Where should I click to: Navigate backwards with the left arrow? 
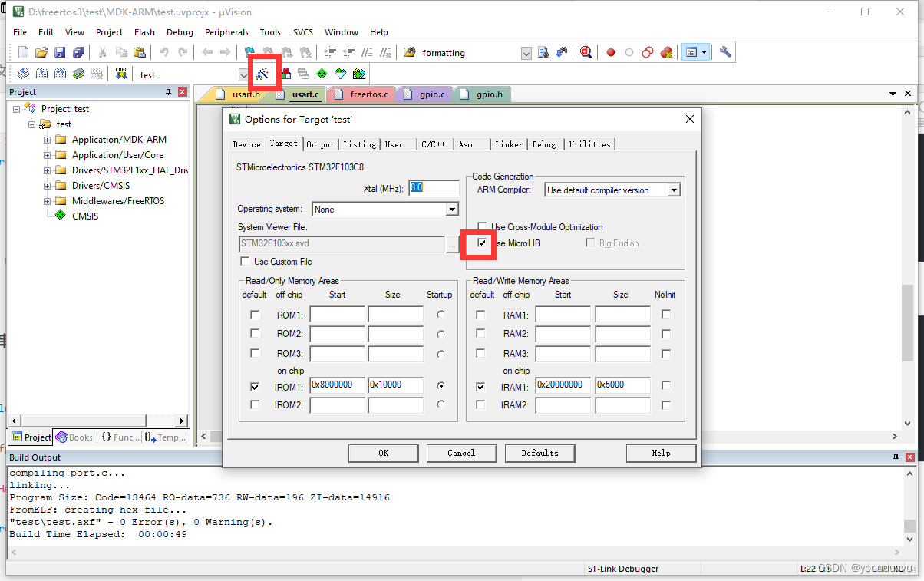coord(207,53)
